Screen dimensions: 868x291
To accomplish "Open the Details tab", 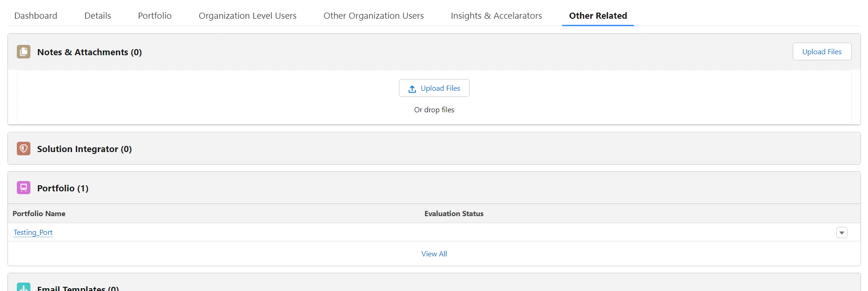I will coord(98,16).
